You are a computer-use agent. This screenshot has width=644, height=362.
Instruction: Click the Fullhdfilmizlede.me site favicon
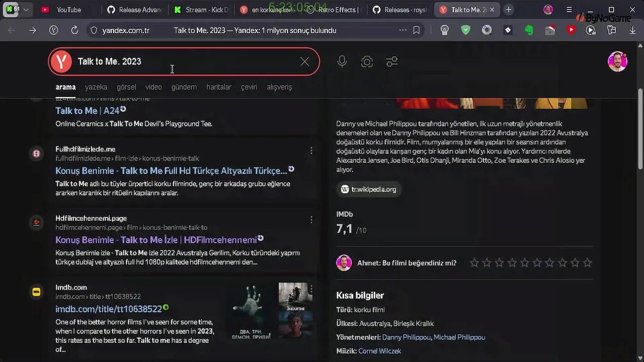(x=36, y=153)
